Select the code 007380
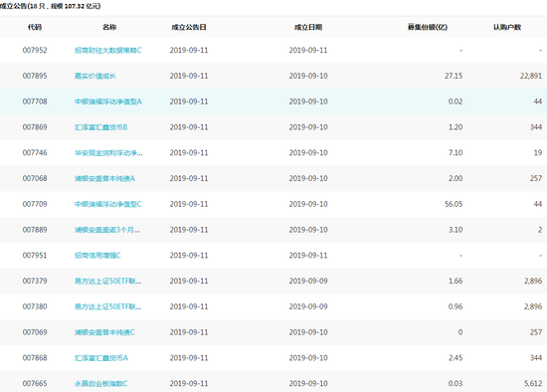Screen dimensions: 547x392 pos(35,306)
